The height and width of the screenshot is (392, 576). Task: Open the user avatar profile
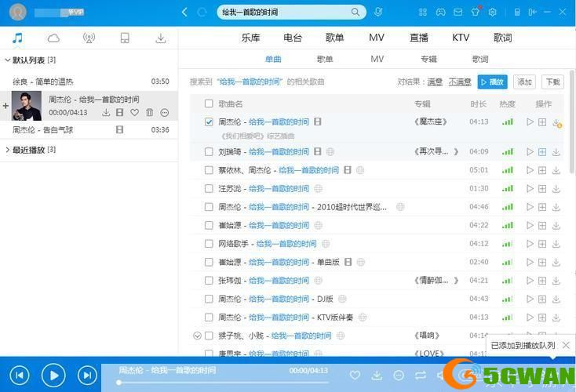(17, 12)
